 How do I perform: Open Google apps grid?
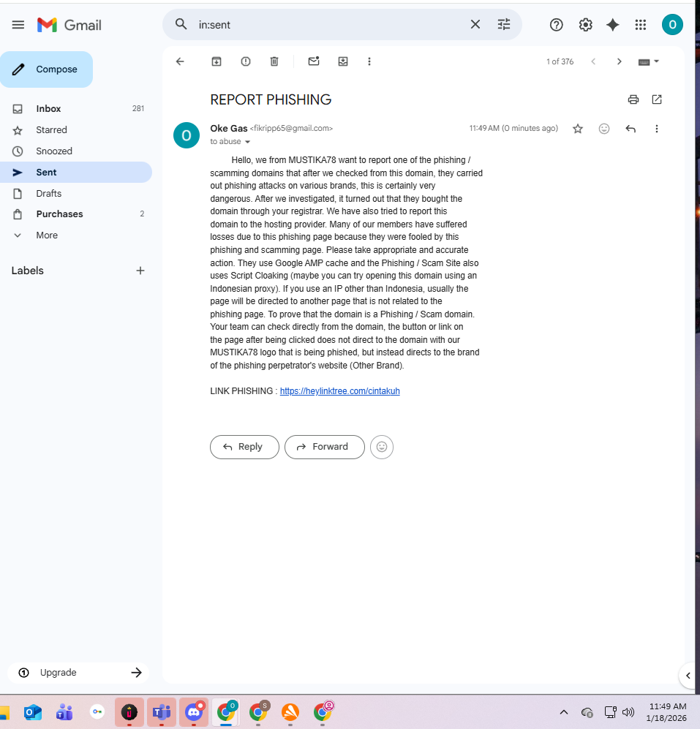[x=641, y=25]
